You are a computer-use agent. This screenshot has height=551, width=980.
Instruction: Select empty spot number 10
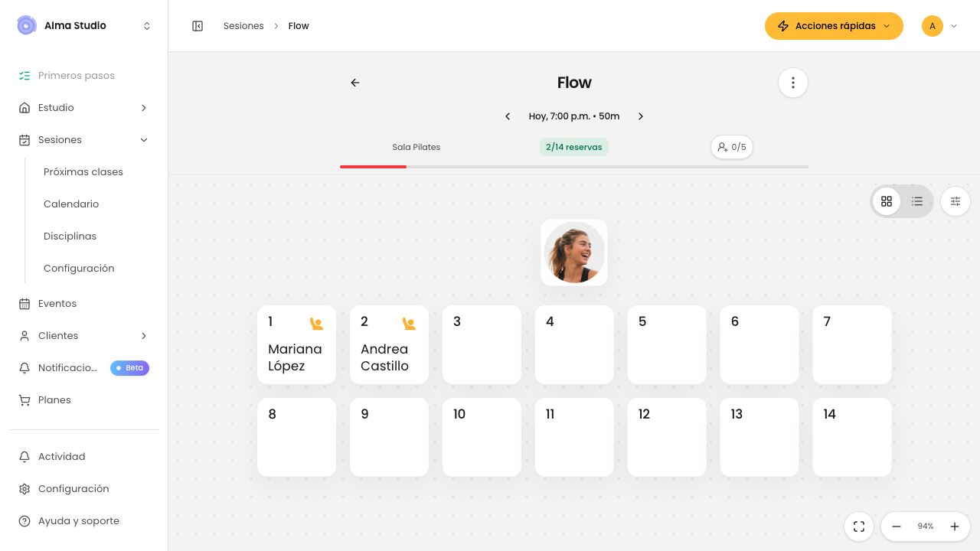tap(482, 437)
